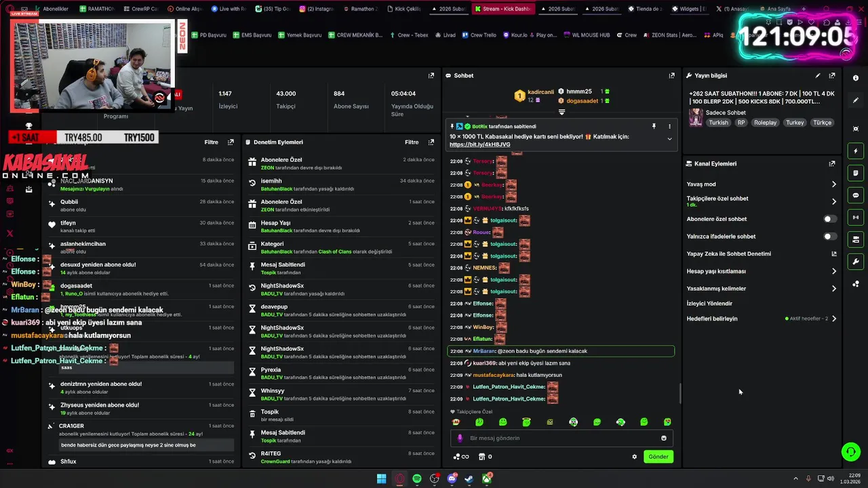This screenshot has width=868, height=488.
Task: Switch to the Online Alışveriş browser tab
Action: pyautogui.click(x=184, y=9)
